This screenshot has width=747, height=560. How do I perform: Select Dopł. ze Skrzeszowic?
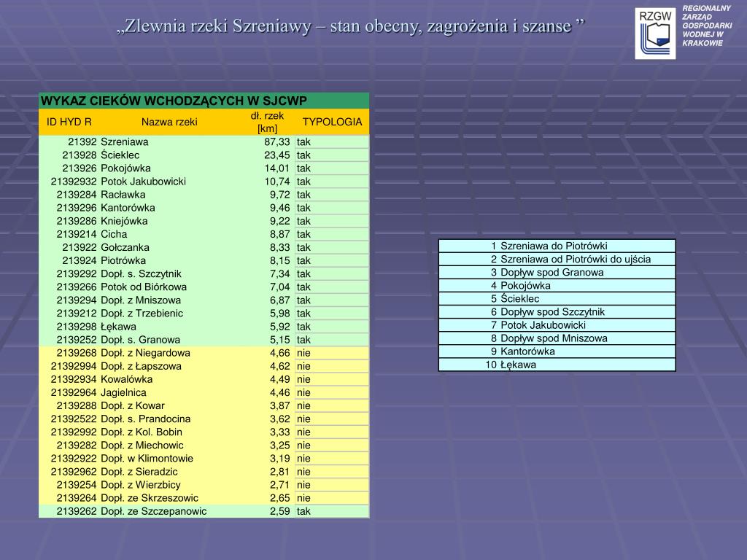tap(150, 498)
